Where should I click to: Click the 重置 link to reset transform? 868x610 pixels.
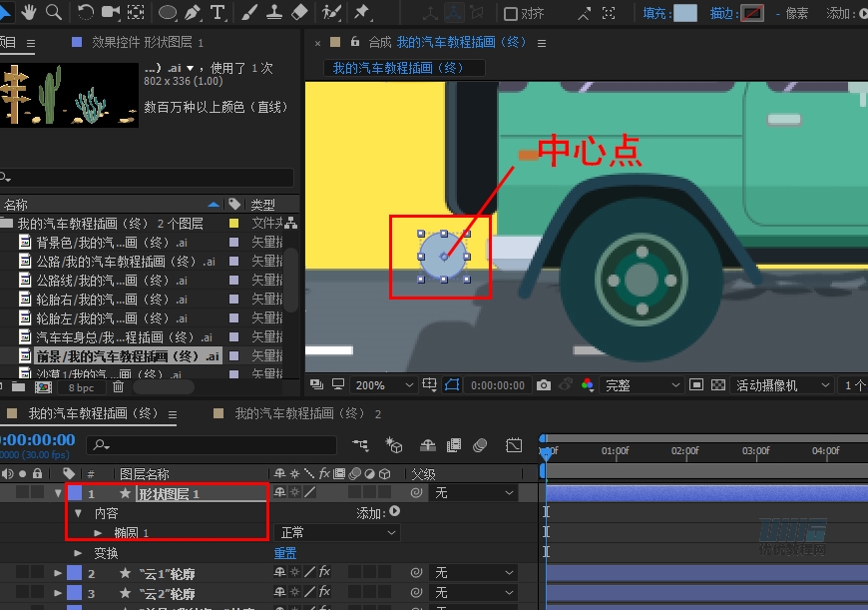coord(285,552)
